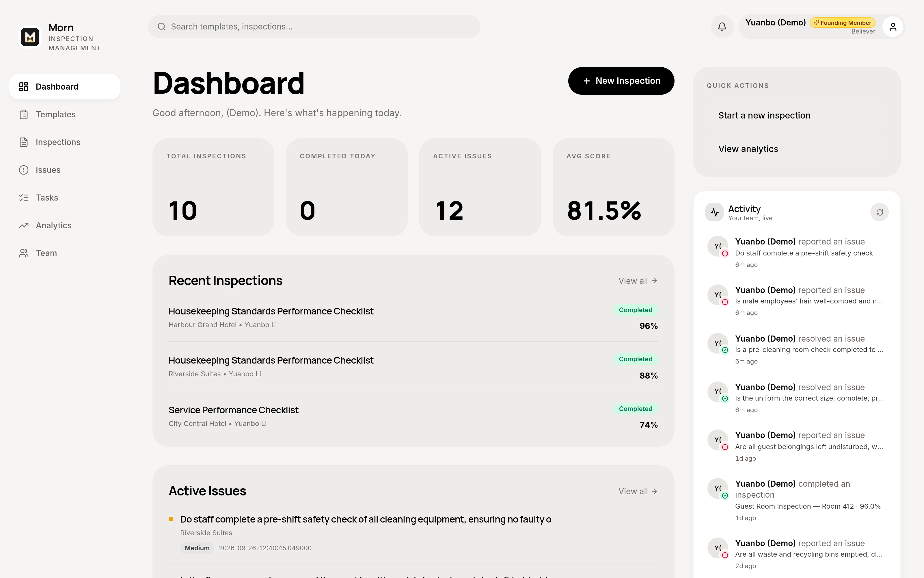The image size is (924, 578).
Task: Open the Service Performance Checklist inspection
Action: 413,417
